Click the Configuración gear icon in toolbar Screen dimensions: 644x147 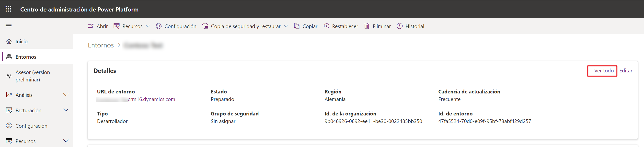point(159,26)
